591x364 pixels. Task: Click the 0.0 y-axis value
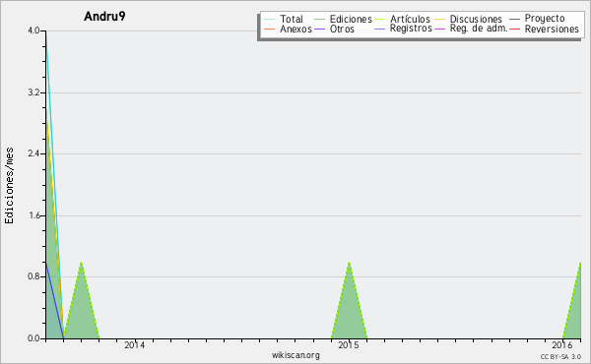(33, 338)
